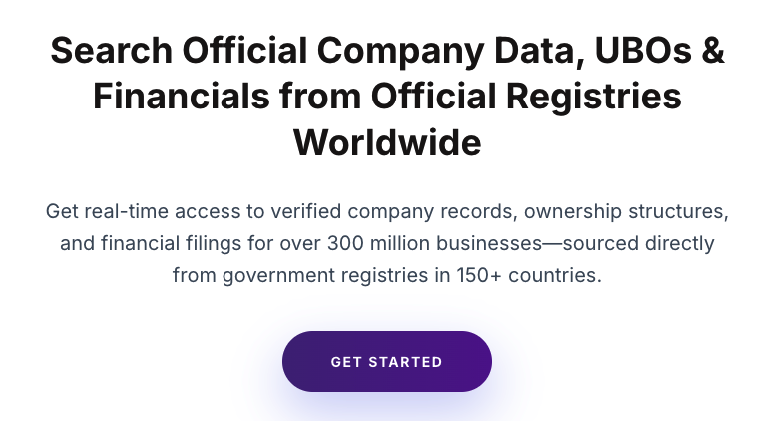
Task: Click the GET STARTED button
Action: point(387,362)
